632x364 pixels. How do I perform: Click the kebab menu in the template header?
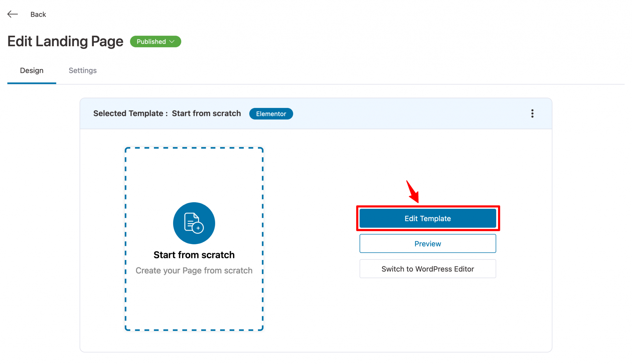pos(532,114)
